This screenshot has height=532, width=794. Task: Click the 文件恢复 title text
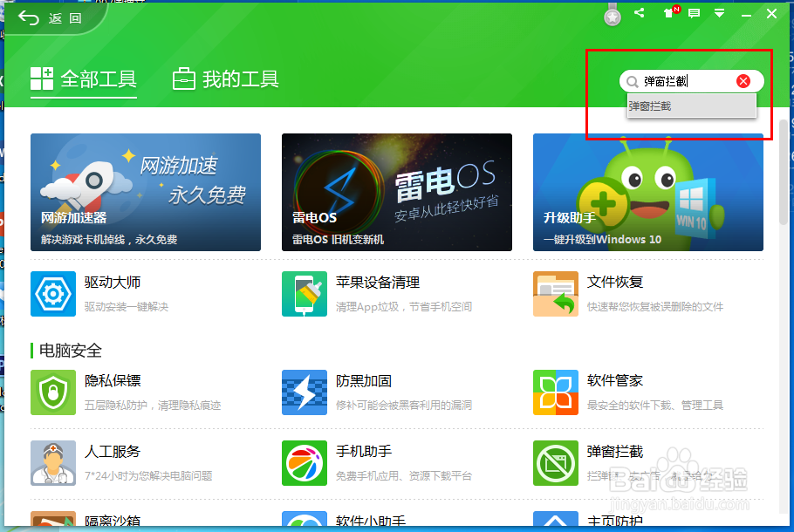point(615,282)
